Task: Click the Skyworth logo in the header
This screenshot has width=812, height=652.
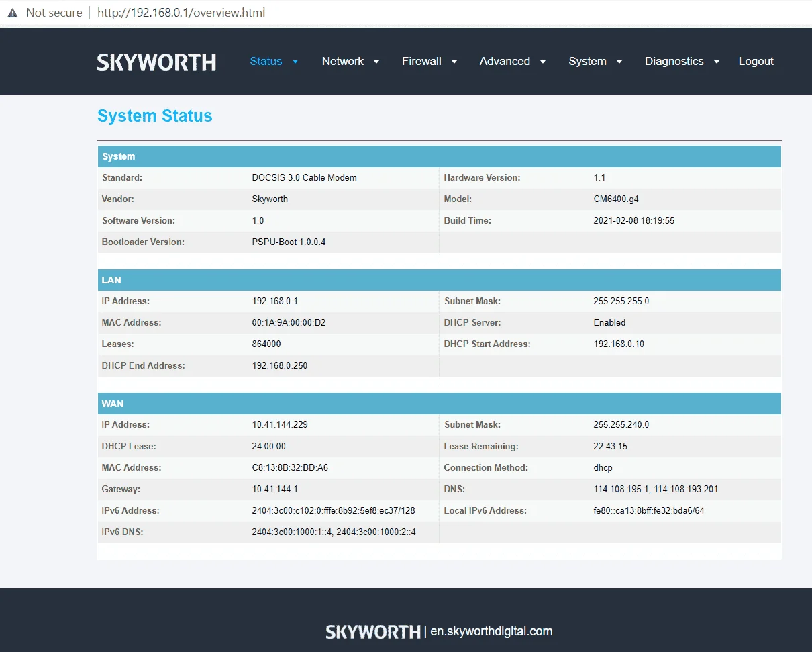Action: [156, 62]
